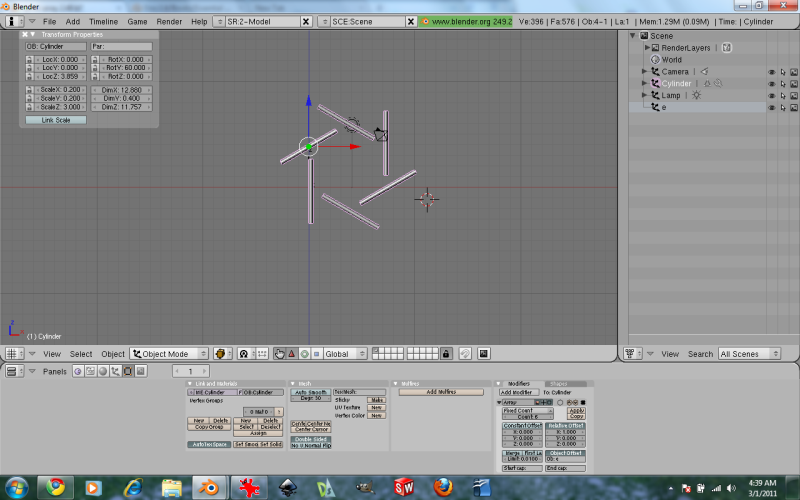
Task: Open www.blender.org link in header
Action: [466, 21]
